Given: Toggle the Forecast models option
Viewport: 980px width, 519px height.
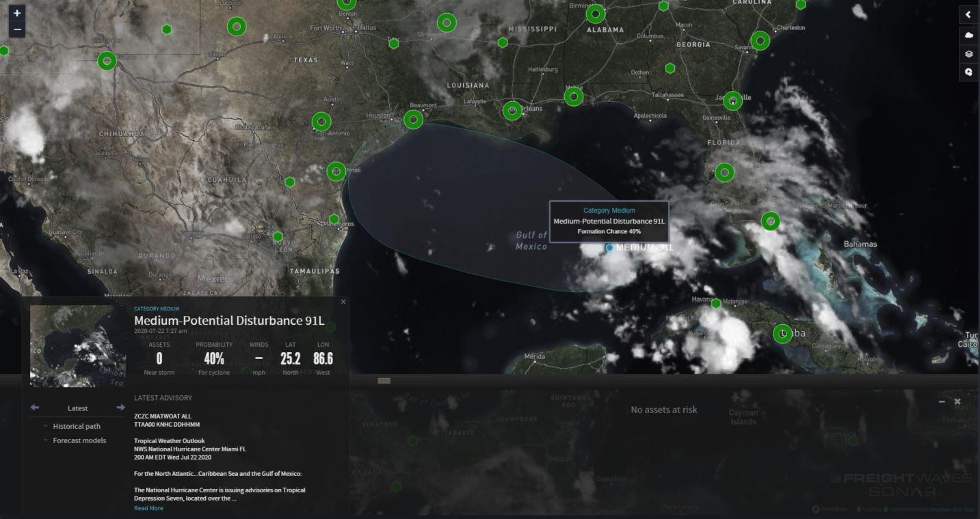Looking at the screenshot, I should coord(79,440).
